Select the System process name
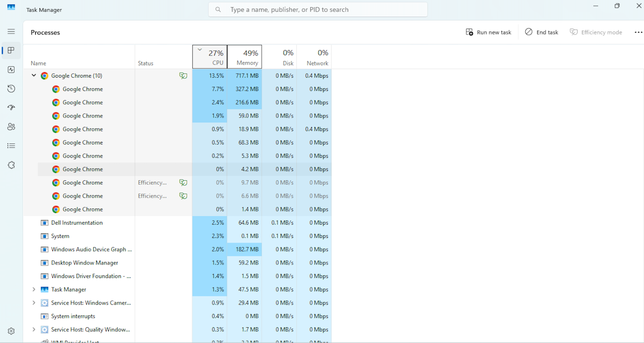This screenshot has height=343, width=644. 60,236
